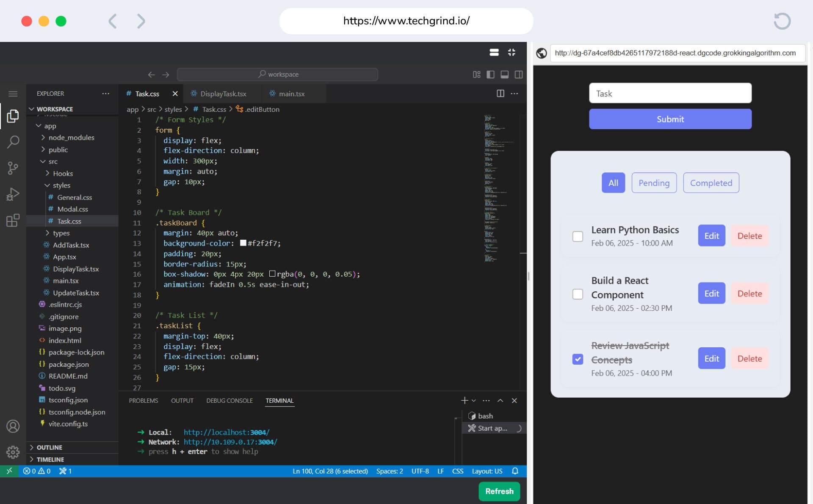The height and width of the screenshot is (504, 813).
Task: Open the PROBLEMS panel tab
Action: click(143, 401)
